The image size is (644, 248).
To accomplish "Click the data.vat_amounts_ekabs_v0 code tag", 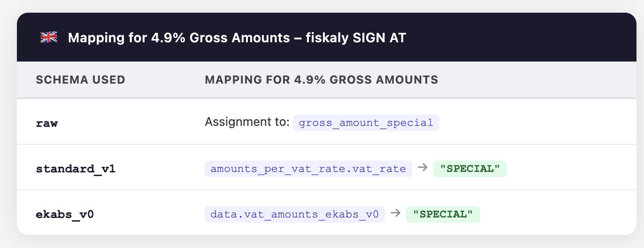I will [294, 214].
